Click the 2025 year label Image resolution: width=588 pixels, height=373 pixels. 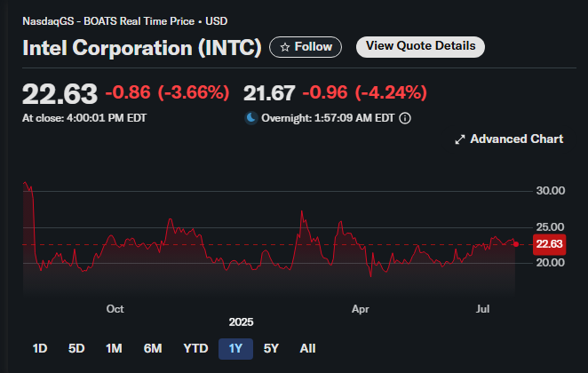click(x=241, y=322)
